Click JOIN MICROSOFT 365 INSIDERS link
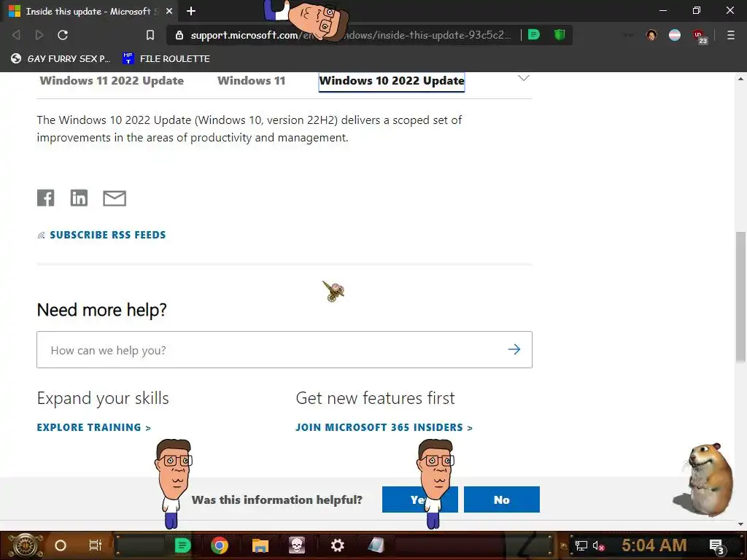This screenshot has height=560, width=747. (384, 427)
